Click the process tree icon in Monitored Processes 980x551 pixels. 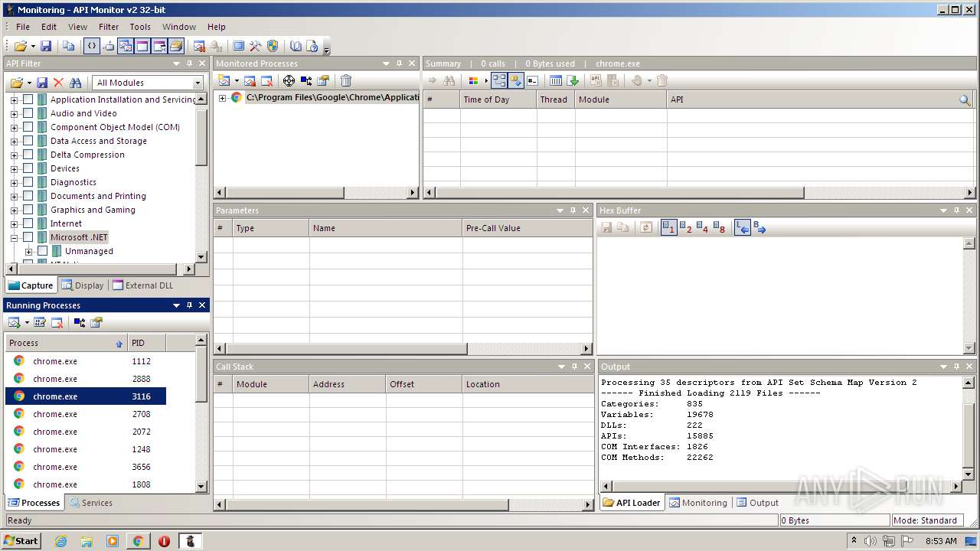click(306, 80)
